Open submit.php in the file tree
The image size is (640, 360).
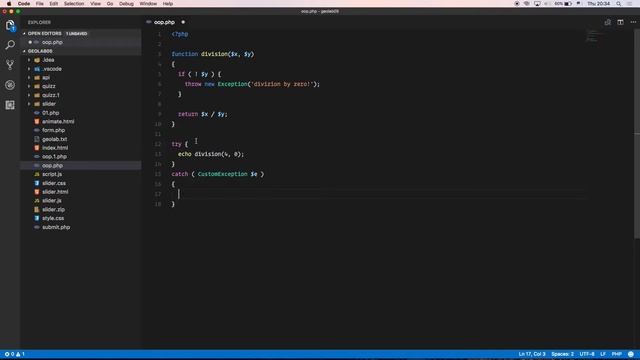(x=56, y=227)
